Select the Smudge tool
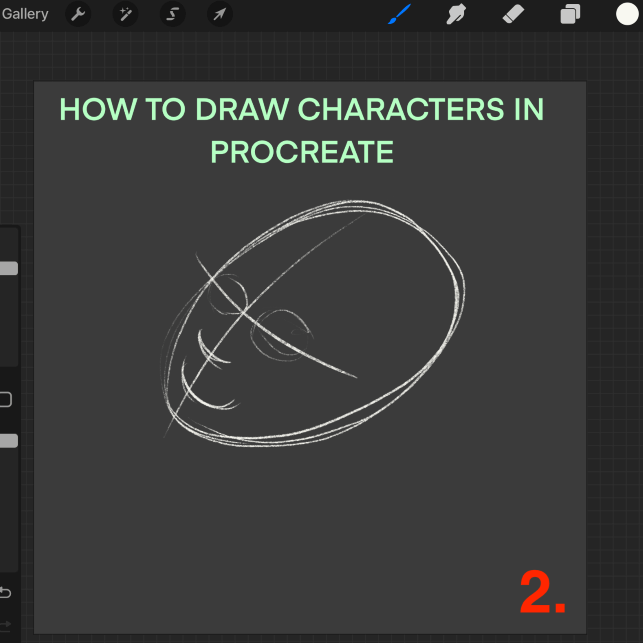Image resolution: width=643 pixels, height=643 pixels. 456,14
